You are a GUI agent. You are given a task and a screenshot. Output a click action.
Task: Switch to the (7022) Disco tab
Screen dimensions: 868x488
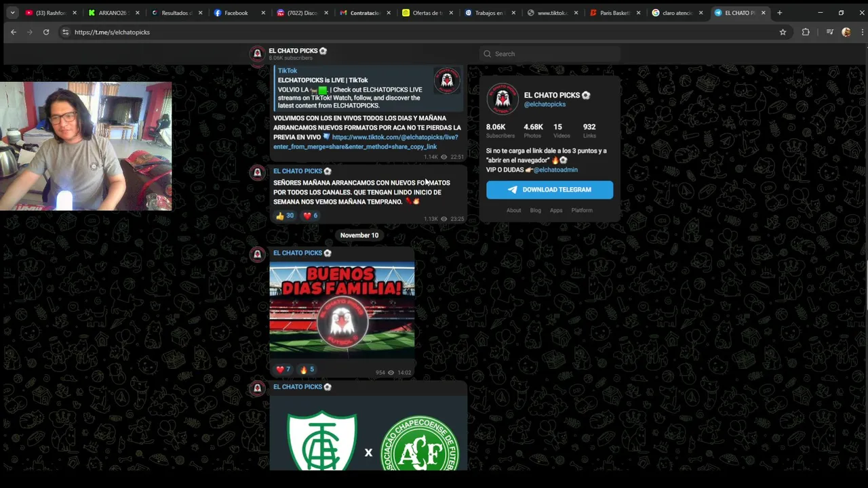302,13
